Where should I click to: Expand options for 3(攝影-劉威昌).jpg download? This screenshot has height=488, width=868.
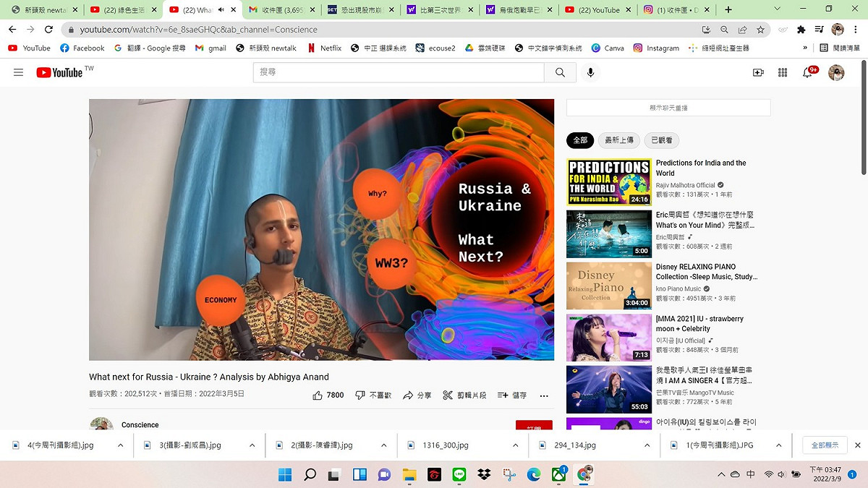[x=252, y=445]
